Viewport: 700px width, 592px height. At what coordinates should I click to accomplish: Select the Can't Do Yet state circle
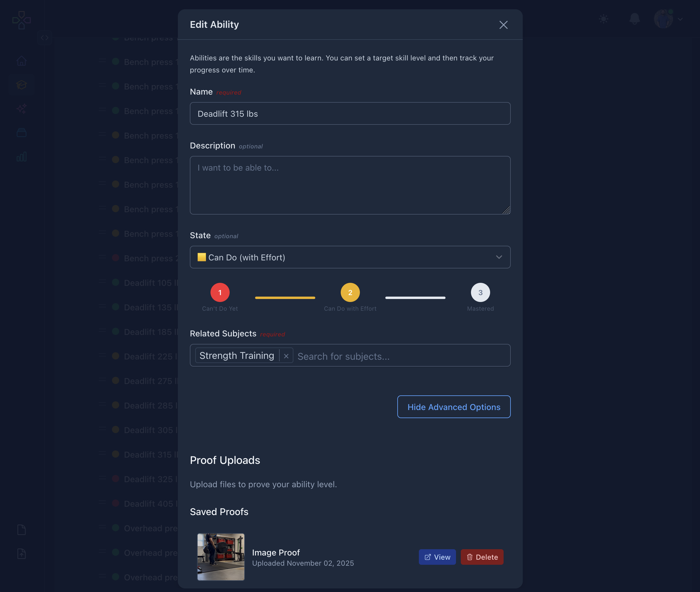(x=220, y=292)
